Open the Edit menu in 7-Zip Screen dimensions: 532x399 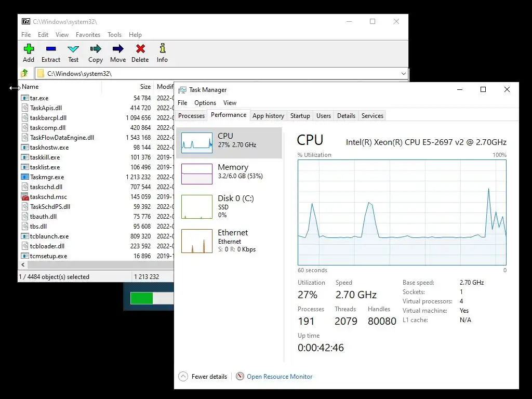[43, 35]
